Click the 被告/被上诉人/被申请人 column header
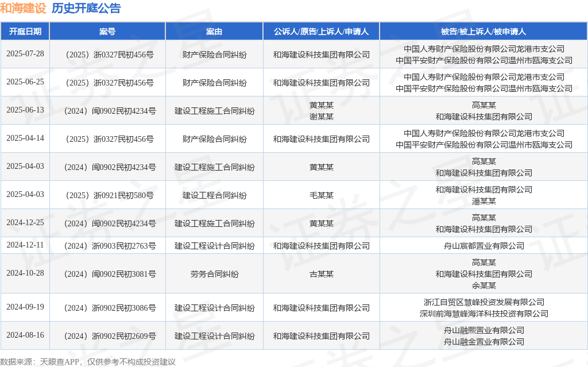Screen dimensions: 588x367 pos(483,32)
